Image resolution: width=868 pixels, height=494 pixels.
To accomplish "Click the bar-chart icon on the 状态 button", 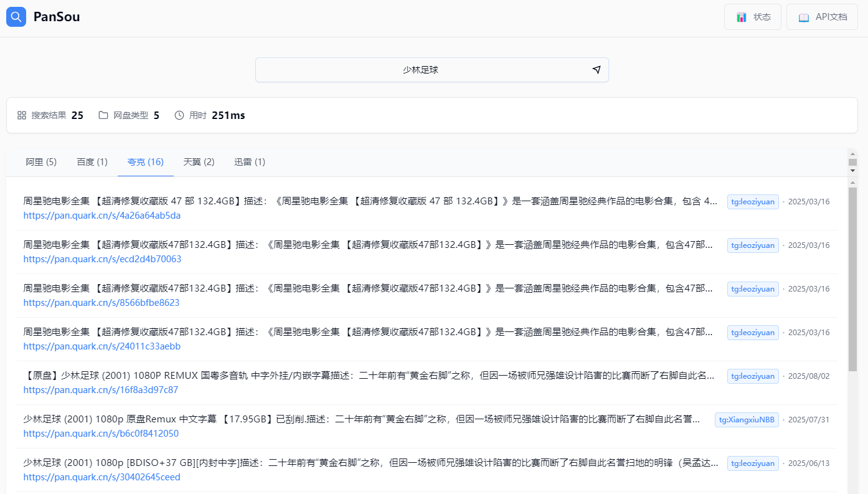I will point(741,17).
